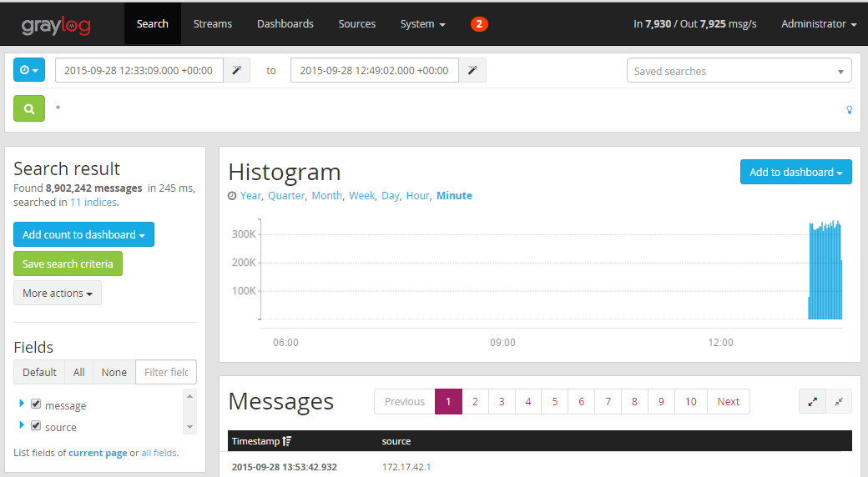This screenshot has width=868, height=477.
Task: Click the sort icon beside Timestamp
Action: point(287,441)
